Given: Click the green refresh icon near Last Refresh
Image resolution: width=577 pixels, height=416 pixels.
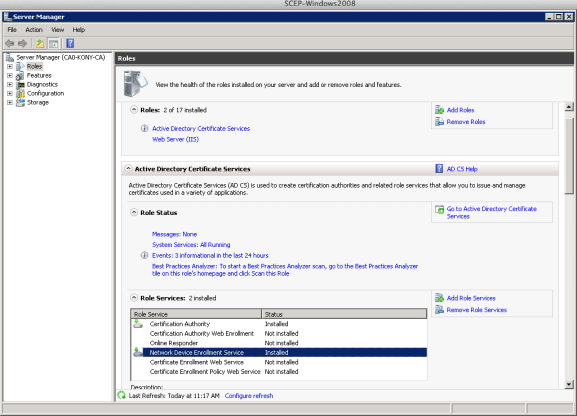Looking at the screenshot, I should (x=121, y=395).
